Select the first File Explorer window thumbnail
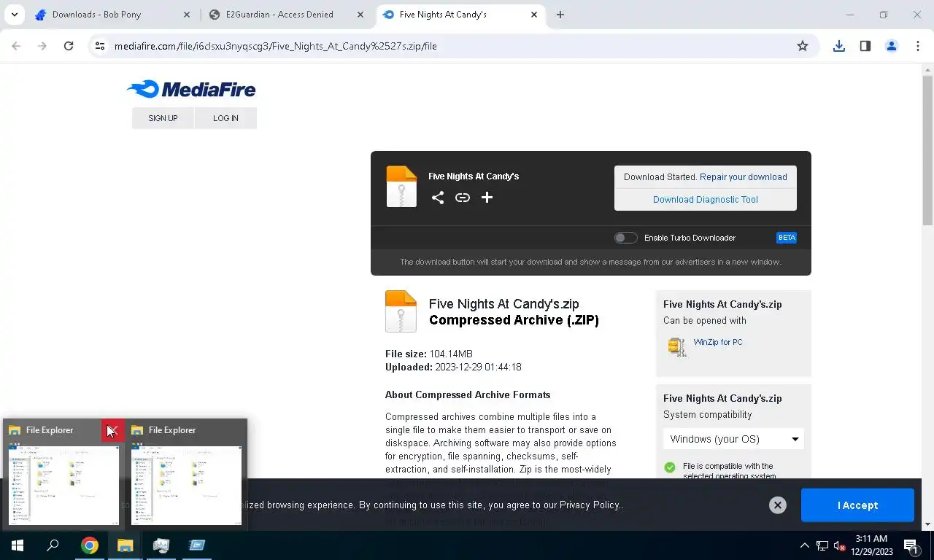 [63, 485]
